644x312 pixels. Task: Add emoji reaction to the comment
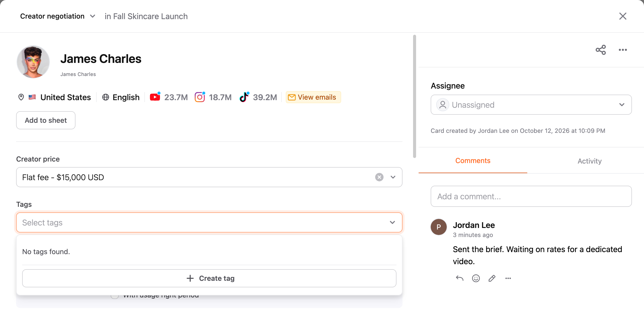pyautogui.click(x=476, y=278)
